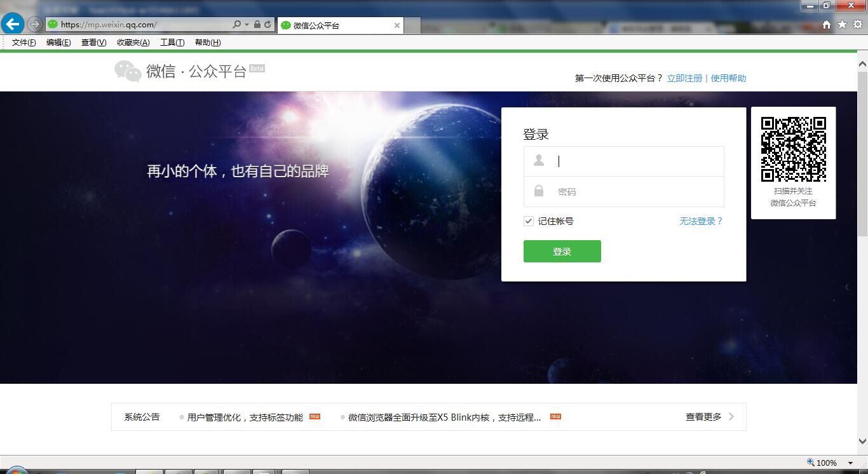The width and height of the screenshot is (868, 474).
Task: Click the 立即注册 link
Action: [x=684, y=78]
